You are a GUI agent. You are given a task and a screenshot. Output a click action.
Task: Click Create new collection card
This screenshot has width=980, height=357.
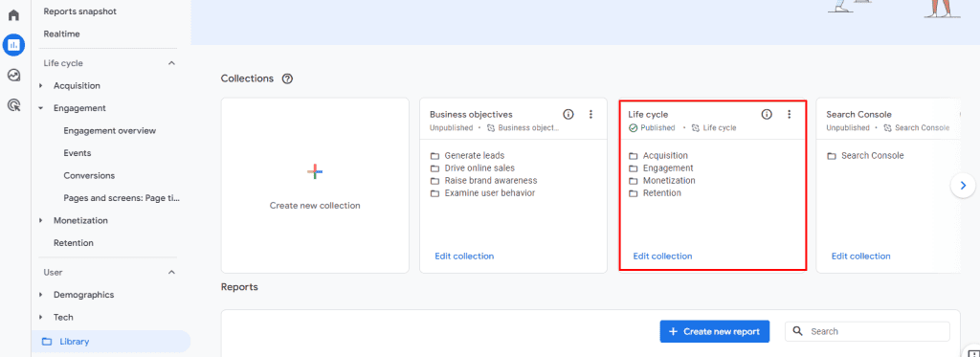(315, 185)
